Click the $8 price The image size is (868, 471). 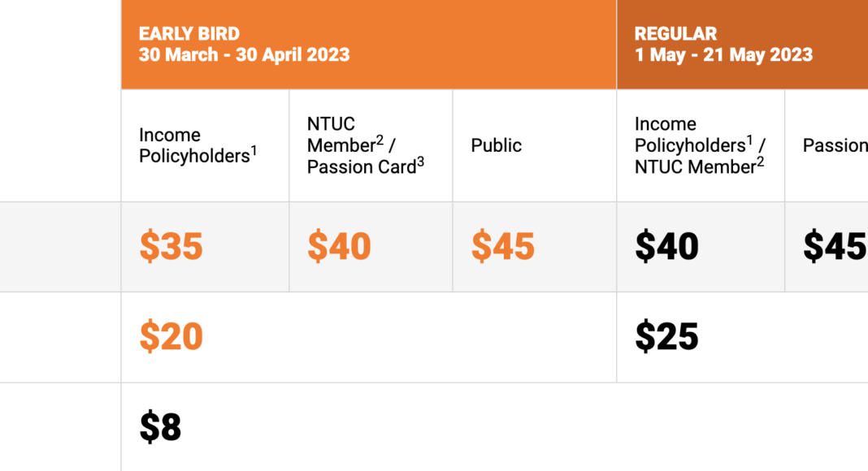pos(160,427)
